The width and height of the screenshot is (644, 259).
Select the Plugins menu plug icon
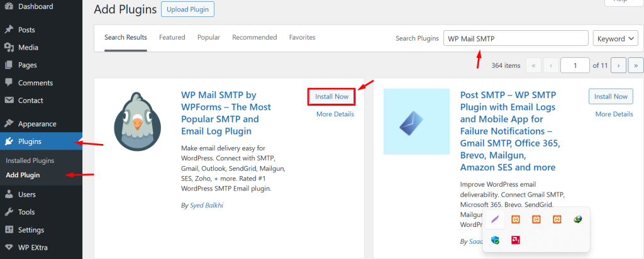pyautogui.click(x=9, y=141)
